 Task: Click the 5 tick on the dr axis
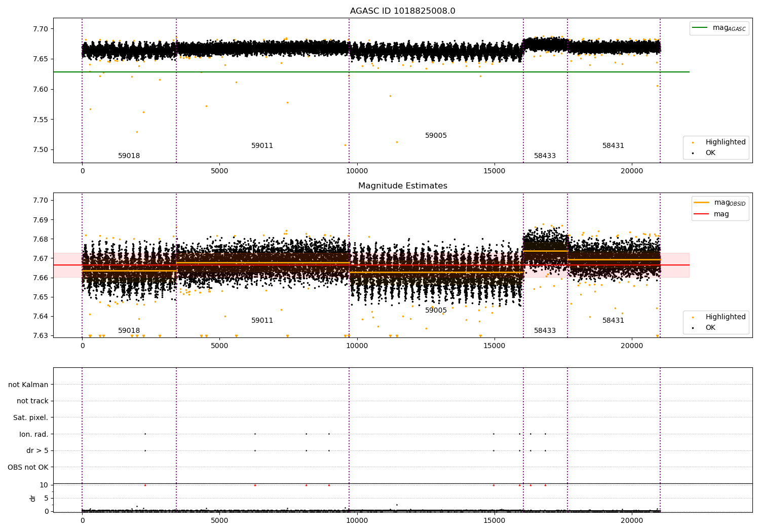(x=46, y=498)
